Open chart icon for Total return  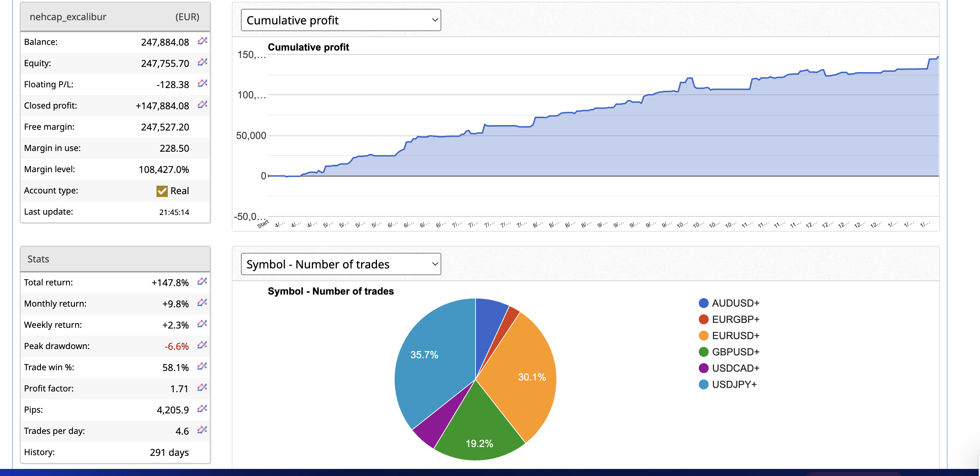click(x=202, y=281)
